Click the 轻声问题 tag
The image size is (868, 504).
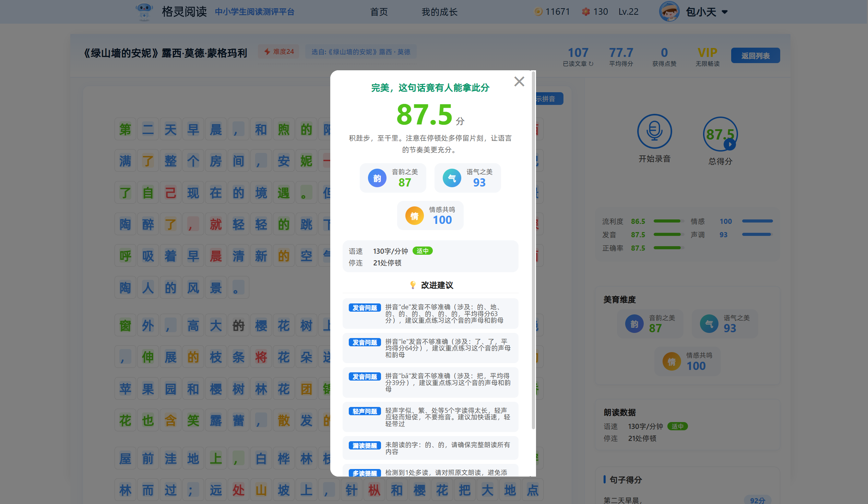point(365,411)
